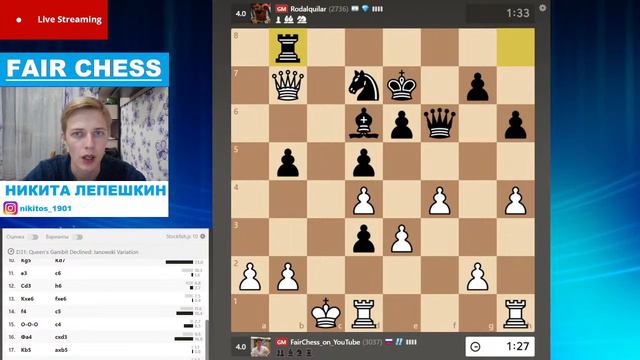
Task: Toggle the Варианты lines switch
Action: pos(78,237)
